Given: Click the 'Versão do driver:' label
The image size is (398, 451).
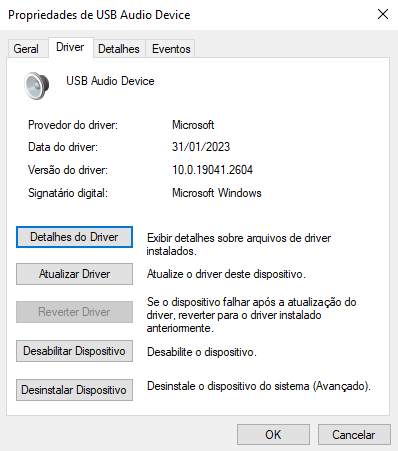Looking at the screenshot, I should click(x=68, y=170).
